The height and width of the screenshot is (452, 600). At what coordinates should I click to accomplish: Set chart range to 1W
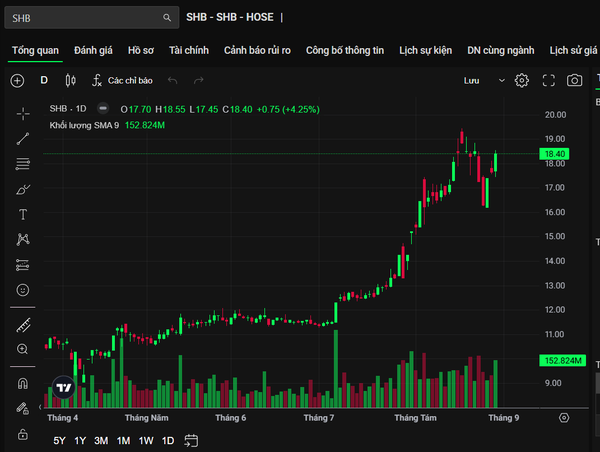[146, 441]
